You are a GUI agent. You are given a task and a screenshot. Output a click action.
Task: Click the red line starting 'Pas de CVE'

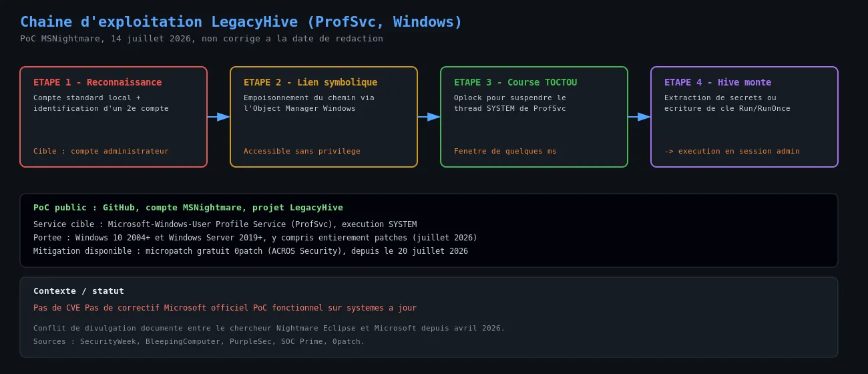click(225, 308)
